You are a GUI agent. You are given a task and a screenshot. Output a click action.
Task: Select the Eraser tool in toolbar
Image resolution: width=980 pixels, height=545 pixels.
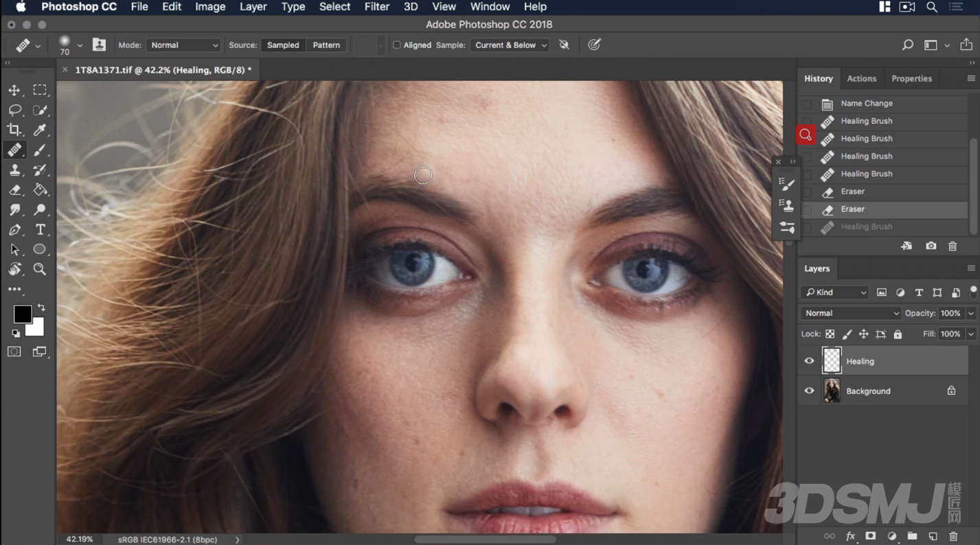click(x=14, y=189)
